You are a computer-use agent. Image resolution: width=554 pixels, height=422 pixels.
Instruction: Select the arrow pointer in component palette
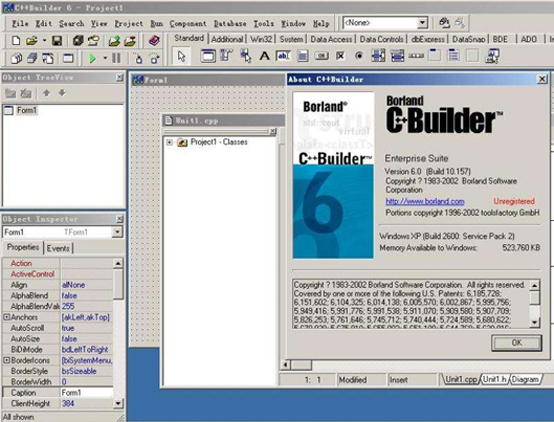181,56
